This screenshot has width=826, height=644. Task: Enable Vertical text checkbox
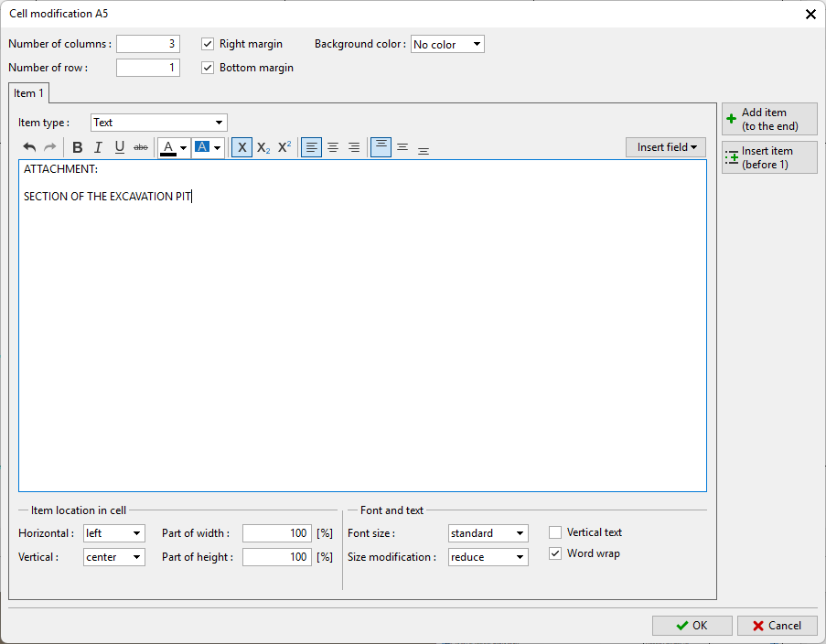click(x=555, y=532)
